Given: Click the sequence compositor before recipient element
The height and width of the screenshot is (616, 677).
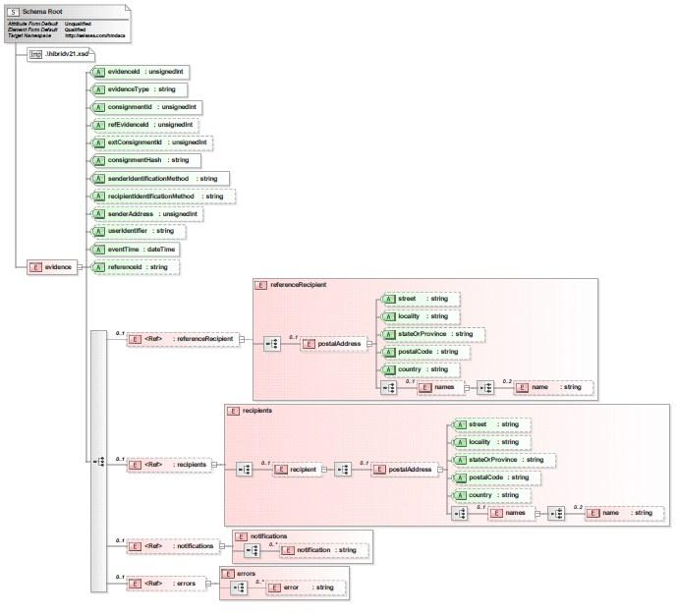Looking at the screenshot, I should (x=245, y=470).
